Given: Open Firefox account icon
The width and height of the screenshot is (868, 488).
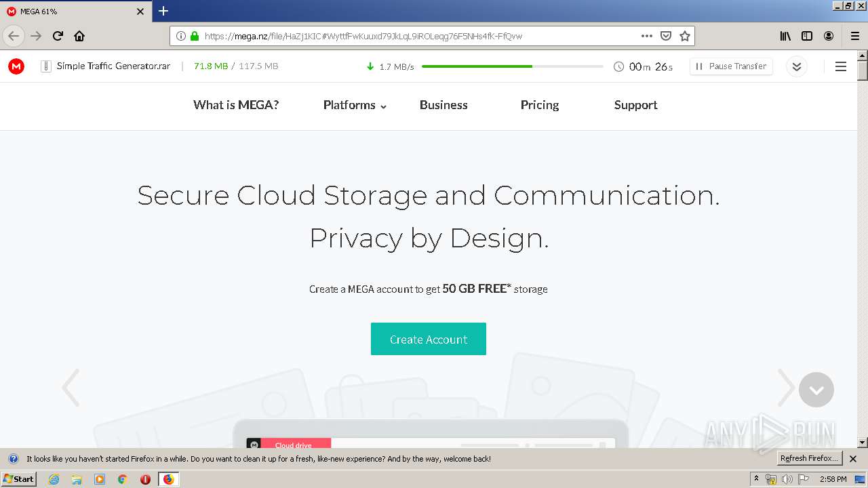Looking at the screenshot, I should 829,36.
